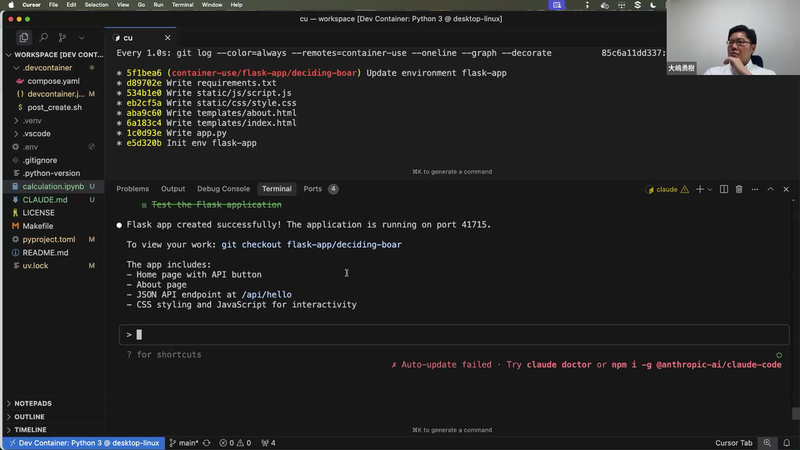The width and height of the screenshot is (800, 450).
Task: Close the bottom panel
Action: (x=786, y=189)
